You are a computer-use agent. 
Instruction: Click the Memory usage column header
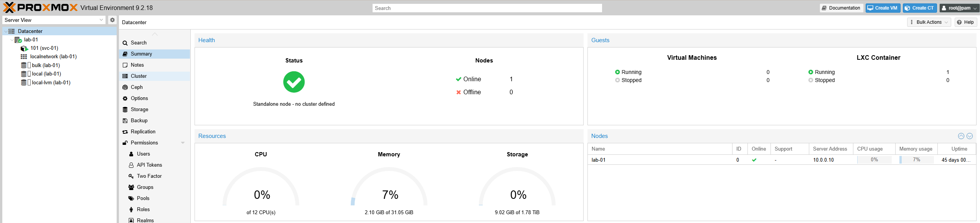916,149
